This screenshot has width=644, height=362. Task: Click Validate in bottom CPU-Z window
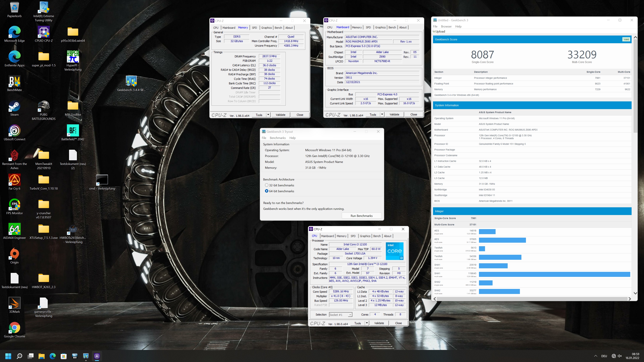pos(379,323)
